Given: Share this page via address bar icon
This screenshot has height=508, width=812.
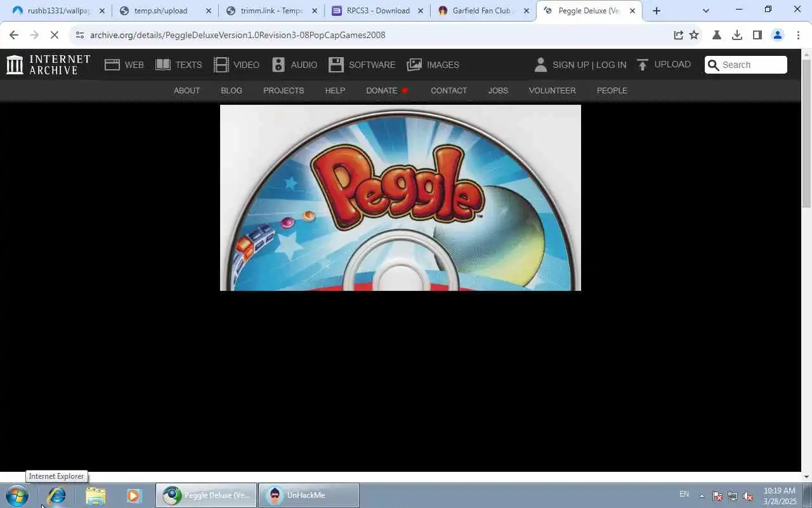Looking at the screenshot, I should [x=678, y=35].
